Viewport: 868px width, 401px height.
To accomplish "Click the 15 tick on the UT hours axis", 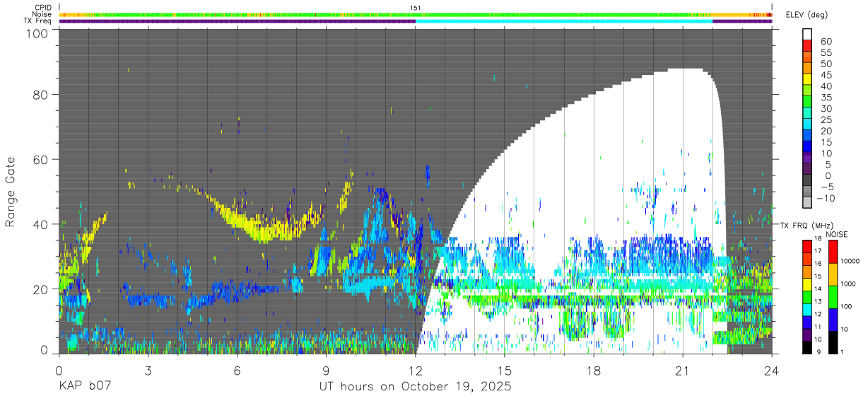I will [505, 371].
